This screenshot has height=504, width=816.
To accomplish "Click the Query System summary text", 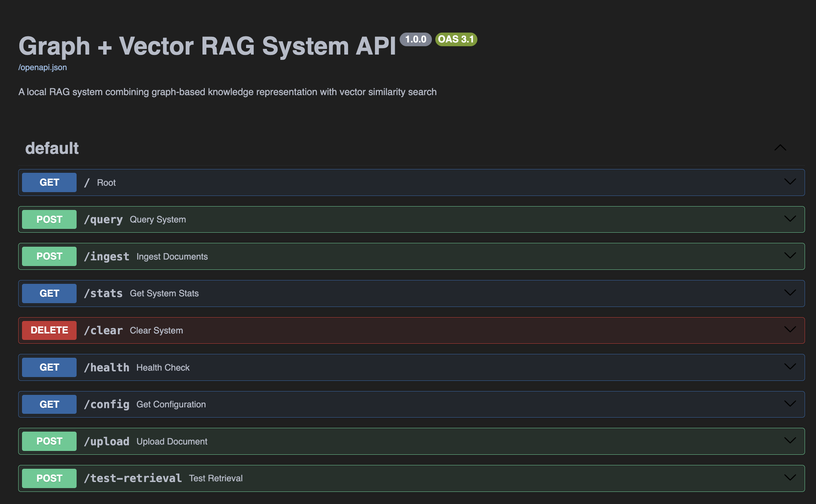I will click(158, 219).
